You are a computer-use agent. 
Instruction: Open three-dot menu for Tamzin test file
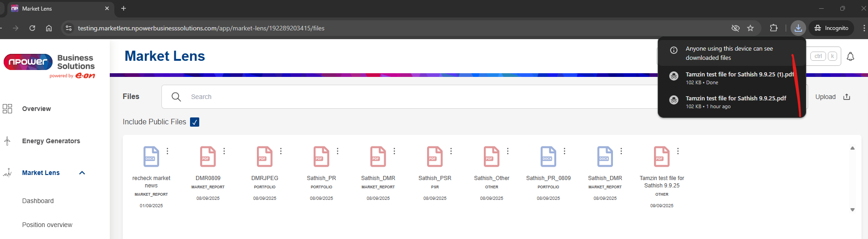(678, 151)
